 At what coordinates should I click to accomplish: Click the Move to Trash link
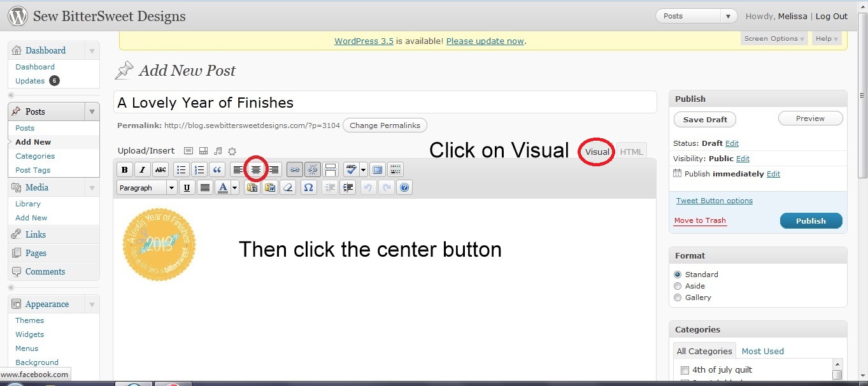(700, 220)
